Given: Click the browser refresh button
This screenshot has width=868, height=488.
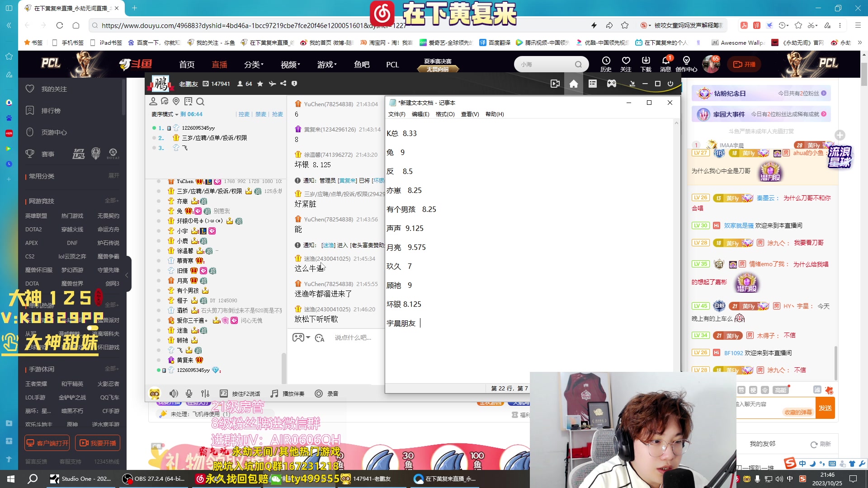Looking at the screenshot, I should point(60,25).
